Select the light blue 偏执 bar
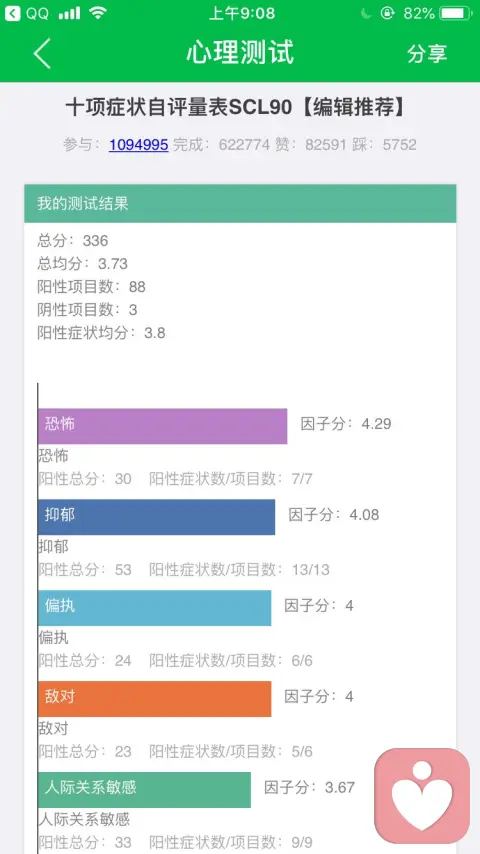This screenshot has width=480, height=854. click(155, 608)
